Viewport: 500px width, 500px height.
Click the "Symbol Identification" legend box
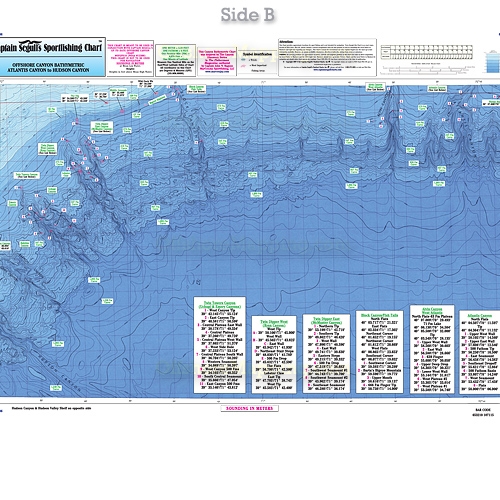[257, 62]
